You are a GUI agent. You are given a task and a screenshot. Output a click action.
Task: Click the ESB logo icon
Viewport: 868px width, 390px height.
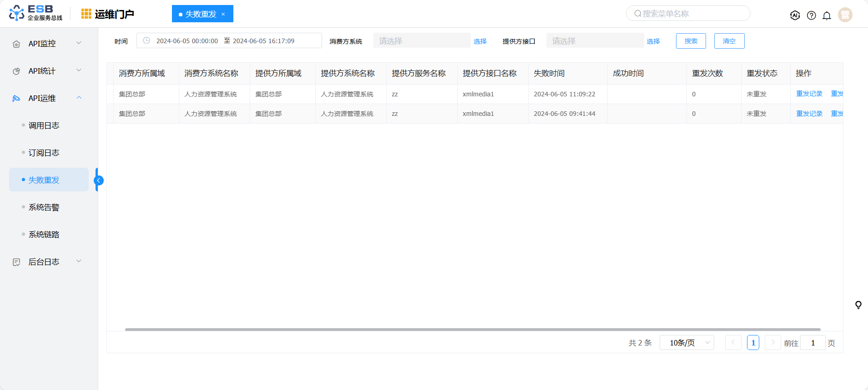coord(17,13)
